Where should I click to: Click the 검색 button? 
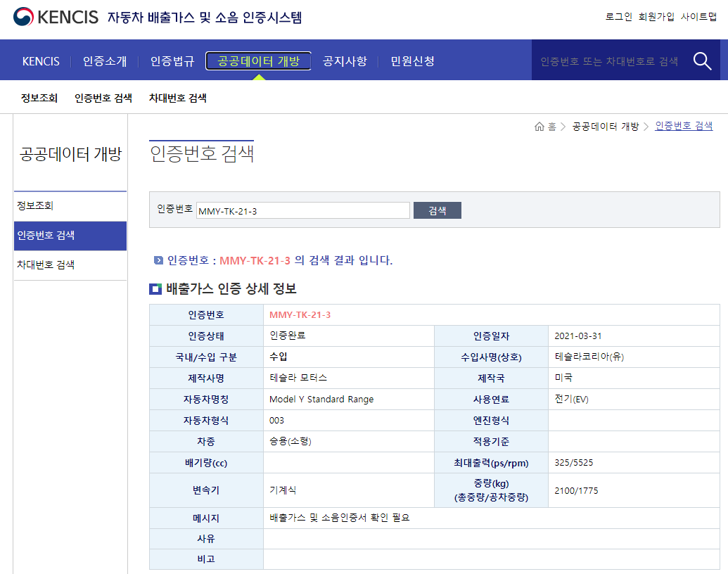pyautogui.click(x=438, y=210)
